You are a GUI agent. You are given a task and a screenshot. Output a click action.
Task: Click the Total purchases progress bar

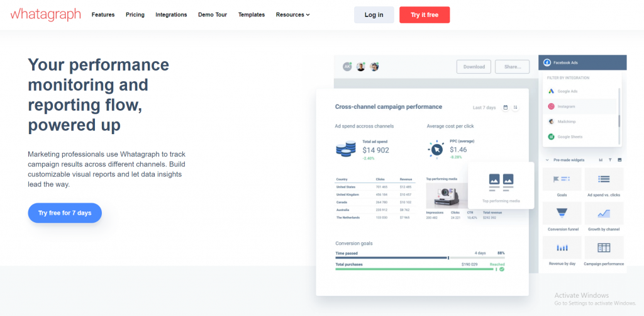[416, 269]
